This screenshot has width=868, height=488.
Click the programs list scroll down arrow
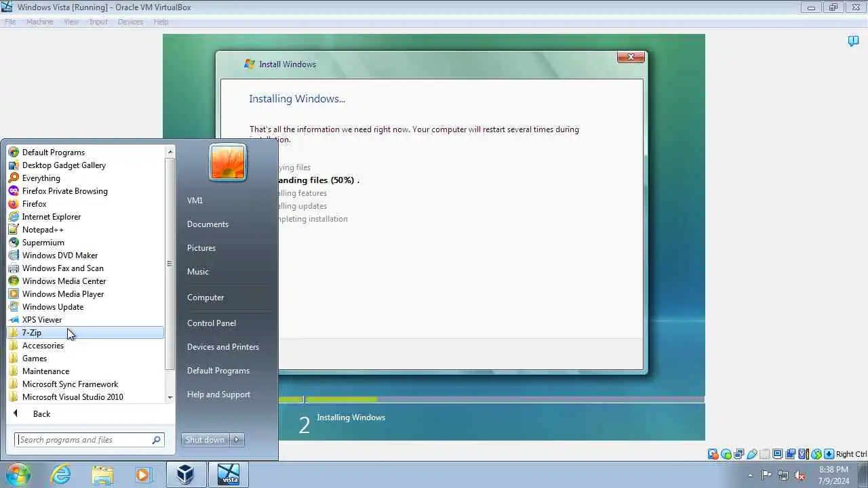[x=170, y=397]
